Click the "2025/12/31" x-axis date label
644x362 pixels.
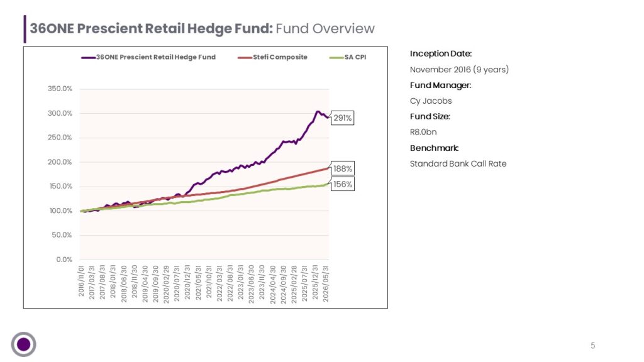pos(315,282)
